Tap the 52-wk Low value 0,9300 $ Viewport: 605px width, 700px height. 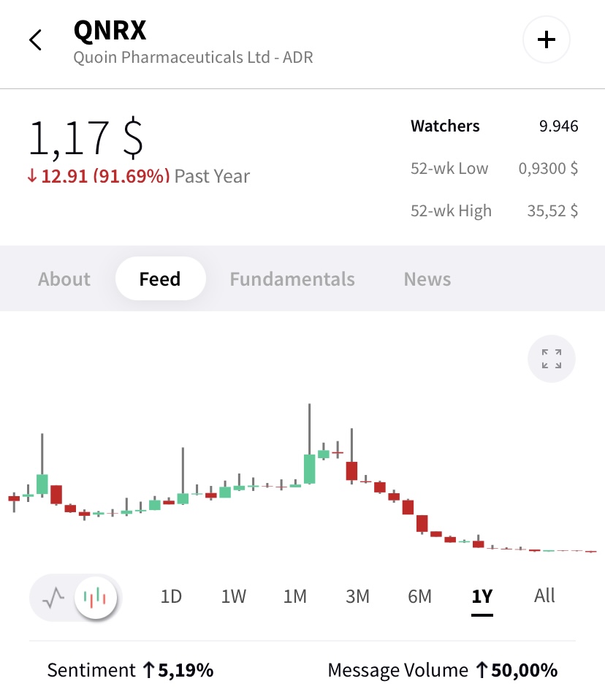548,168
